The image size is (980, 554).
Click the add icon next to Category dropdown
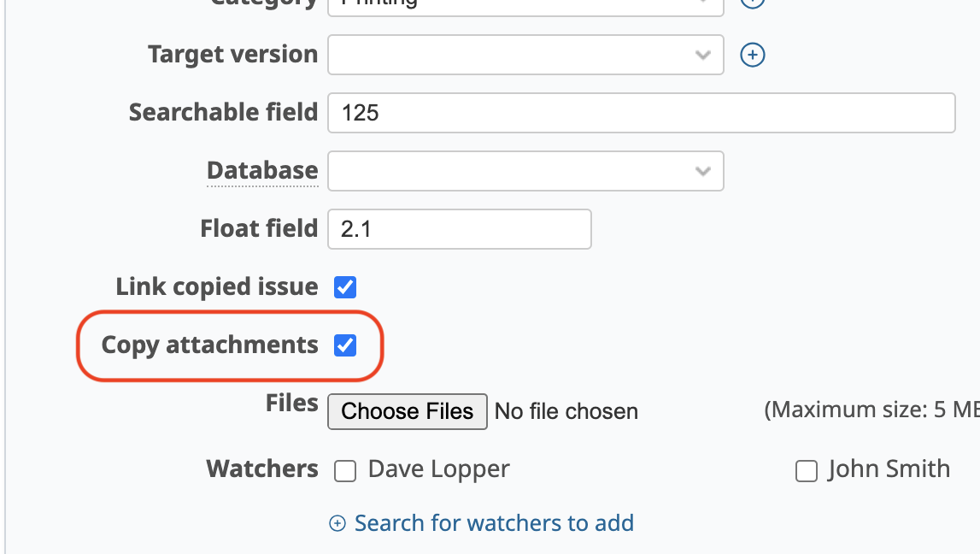[752, 3]
